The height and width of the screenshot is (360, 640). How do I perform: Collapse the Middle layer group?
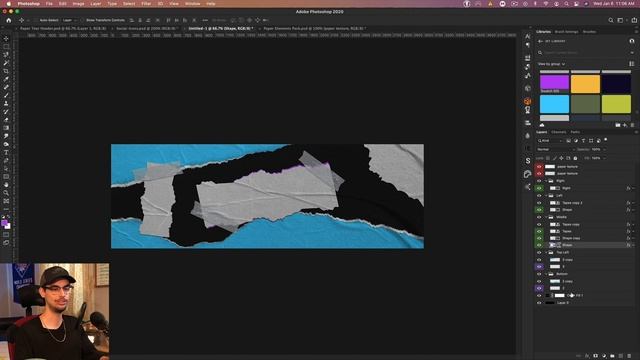click(546, 217)
